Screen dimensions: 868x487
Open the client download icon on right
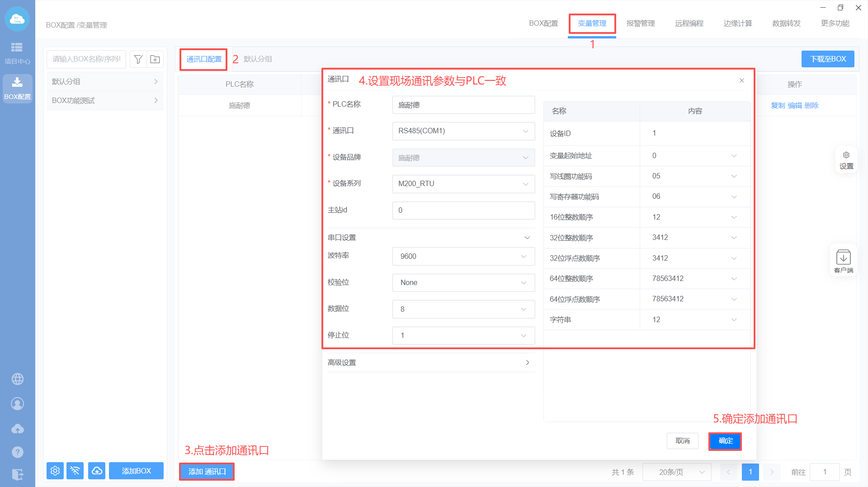click(x=843, y=261)
